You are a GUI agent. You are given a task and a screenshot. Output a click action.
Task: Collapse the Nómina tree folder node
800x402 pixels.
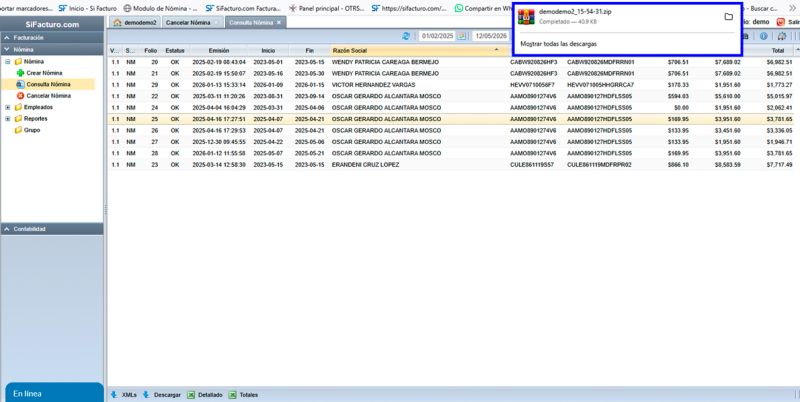tap(8, 61)
